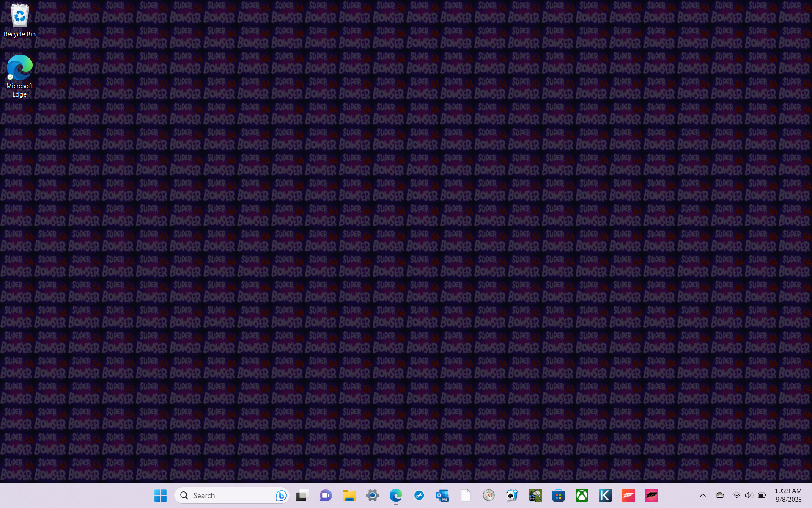Image resolution: width=812 pixels, height=508 pixels.
Task: Click the volume speaker tray icon
Action: point(749,495)
